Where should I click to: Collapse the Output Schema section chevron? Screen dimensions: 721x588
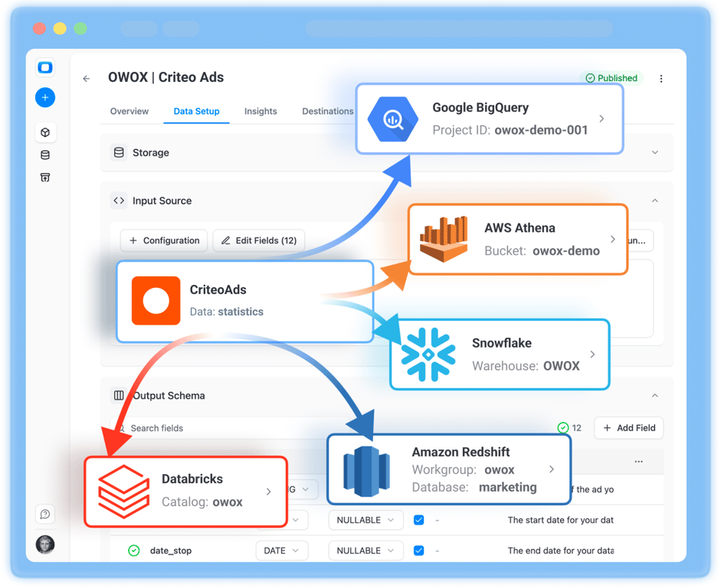click(655, 396)
